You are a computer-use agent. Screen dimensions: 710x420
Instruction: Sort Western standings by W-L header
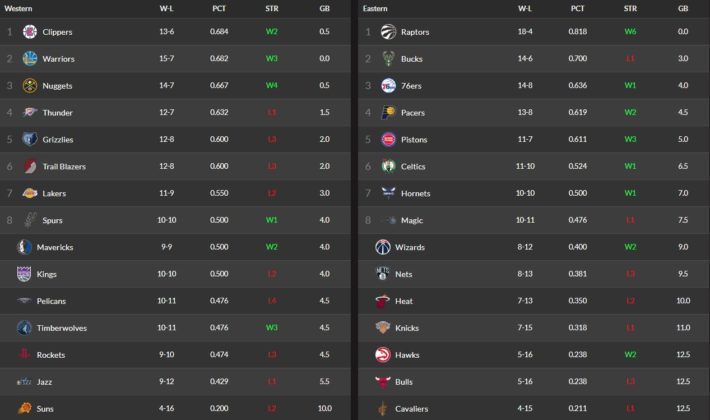[x=167, y=8]
